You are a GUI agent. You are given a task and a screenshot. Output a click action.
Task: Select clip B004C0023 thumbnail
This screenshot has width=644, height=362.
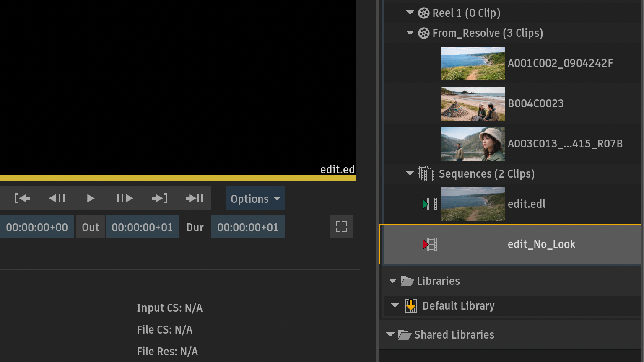(x=473, y=103)
